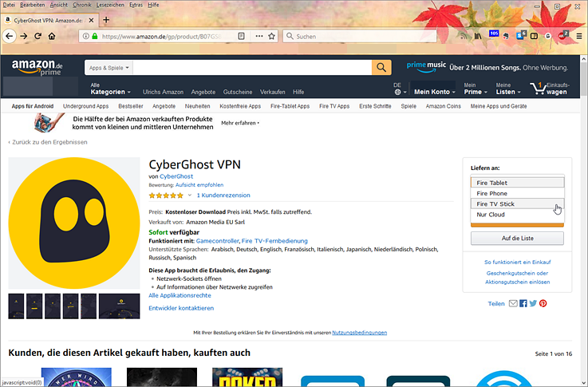Open the Extras menu

pyautogui.click(x=136, y=5)
